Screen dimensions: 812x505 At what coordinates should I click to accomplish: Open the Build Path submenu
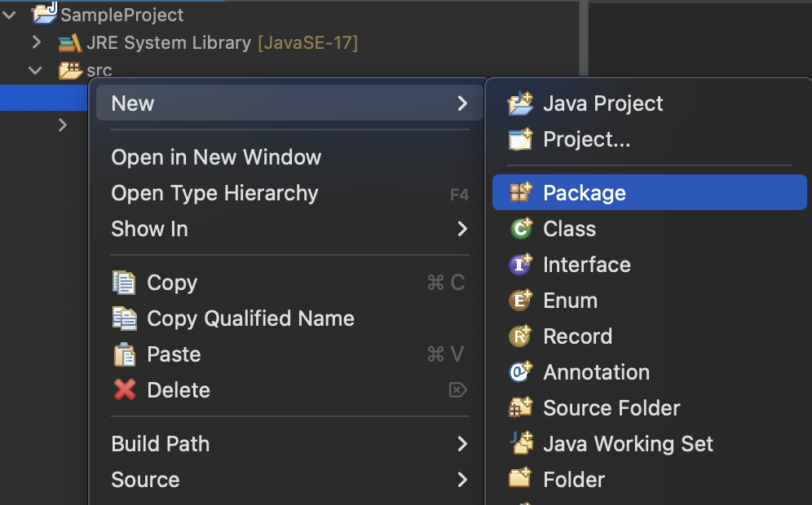[290, 444]
